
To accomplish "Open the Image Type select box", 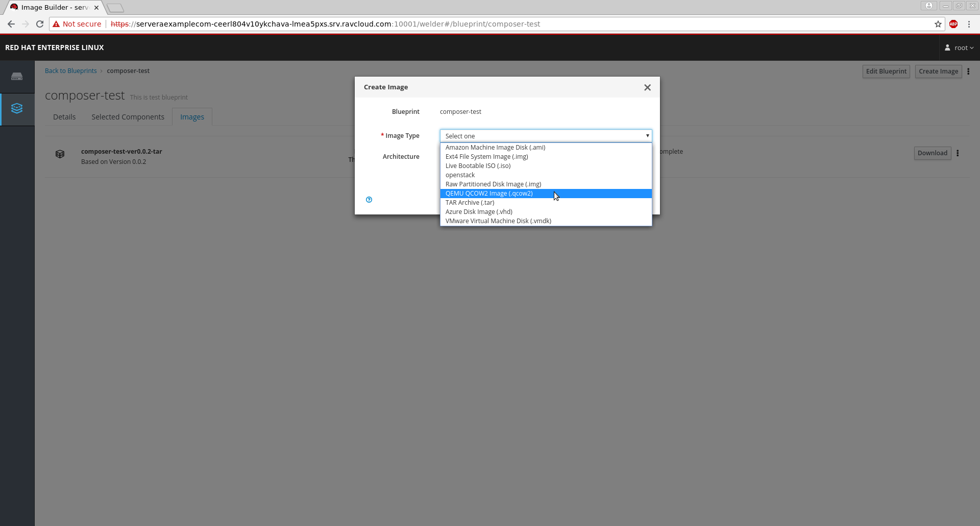I will 546,136.
